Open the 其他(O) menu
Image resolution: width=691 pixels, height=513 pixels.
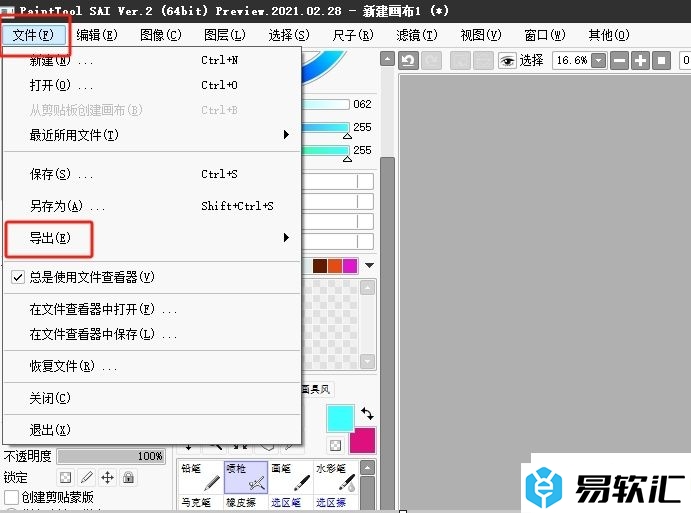pos(609,35)
